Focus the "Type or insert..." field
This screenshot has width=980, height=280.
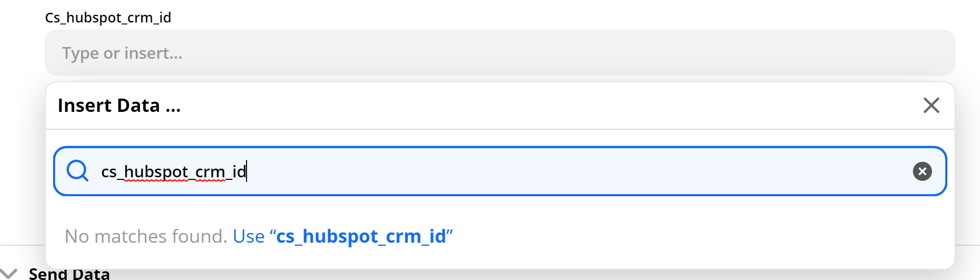[500, 53]
